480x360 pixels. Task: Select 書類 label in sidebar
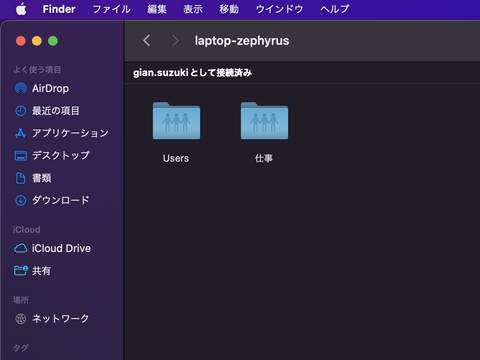42,178
